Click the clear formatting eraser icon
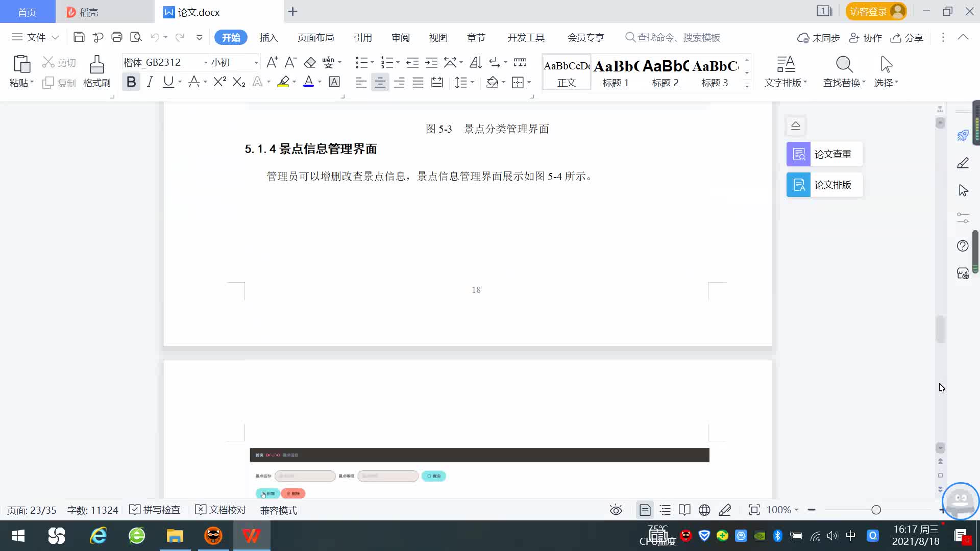The image size is (980, 551). 310,62
